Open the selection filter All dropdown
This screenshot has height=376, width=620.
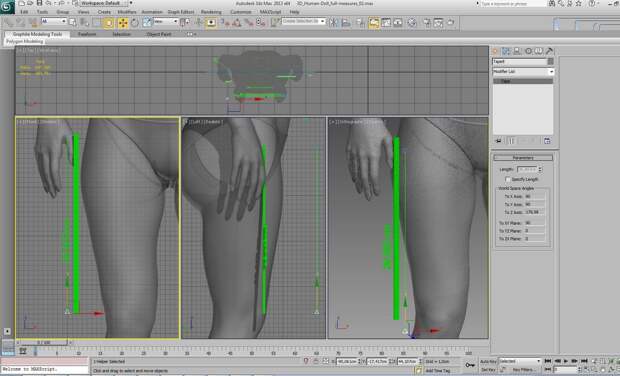[54, 21]
